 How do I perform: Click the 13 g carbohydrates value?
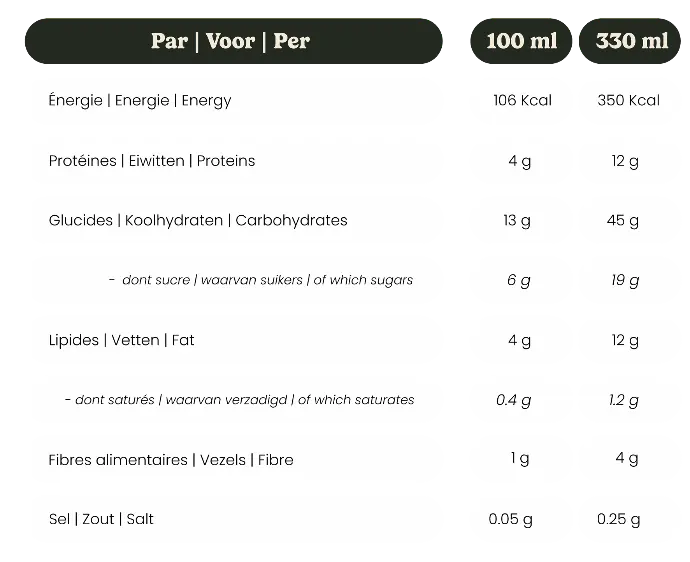click(x=518, y=220)
